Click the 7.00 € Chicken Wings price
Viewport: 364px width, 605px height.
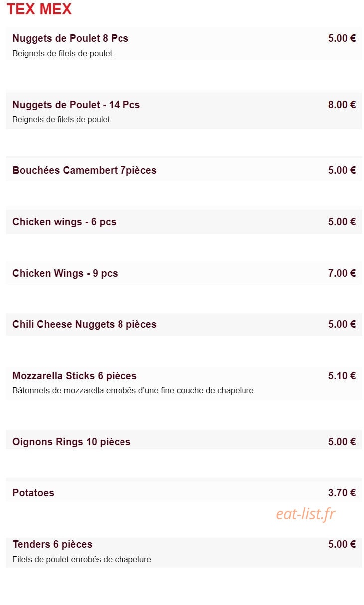pyautogui.click(x=342, y=273)
